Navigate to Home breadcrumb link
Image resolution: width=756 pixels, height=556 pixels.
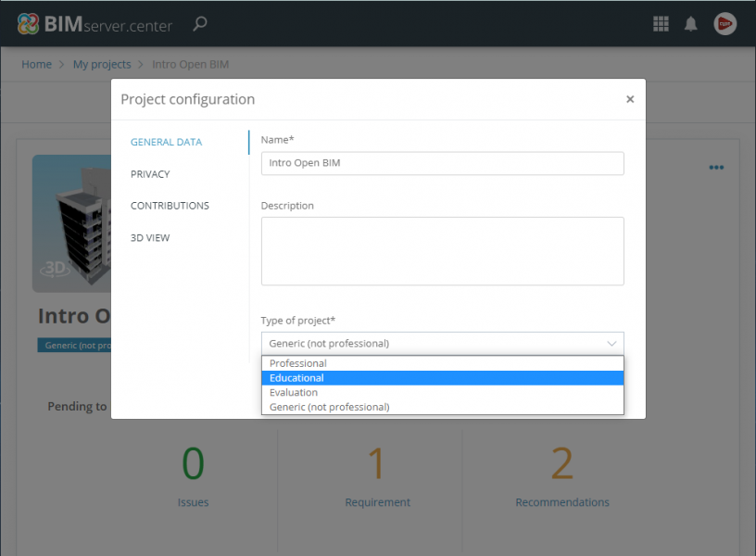pyautogui.click(x=37, y=65)
